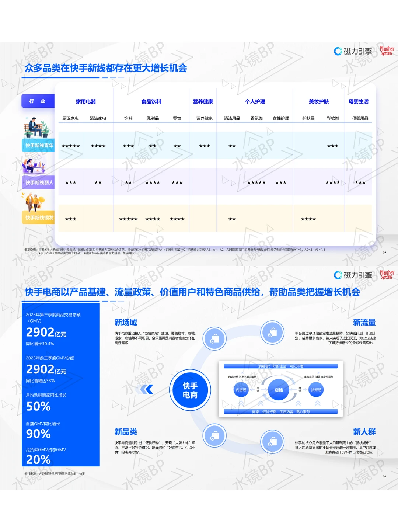This screenshot has width=398, height=532.
Task: Click the 清洁家电 subcategory label
Action: click(98, 118)
